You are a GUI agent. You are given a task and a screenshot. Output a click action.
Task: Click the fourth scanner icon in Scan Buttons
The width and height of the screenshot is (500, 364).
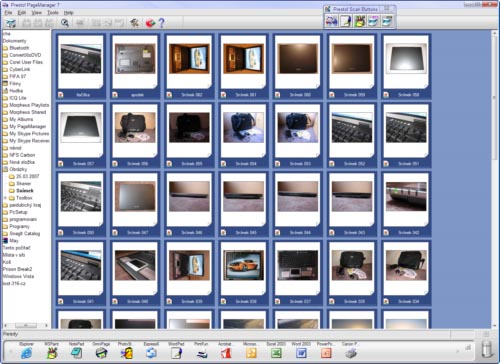(373, 21)
